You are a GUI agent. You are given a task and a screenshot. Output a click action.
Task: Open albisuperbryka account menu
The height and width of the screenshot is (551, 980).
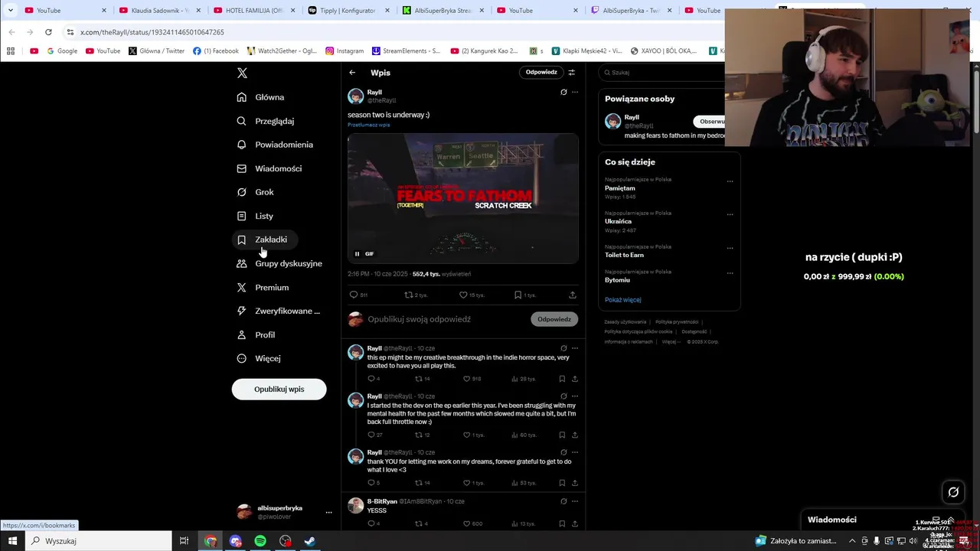(x=284, y=511)
